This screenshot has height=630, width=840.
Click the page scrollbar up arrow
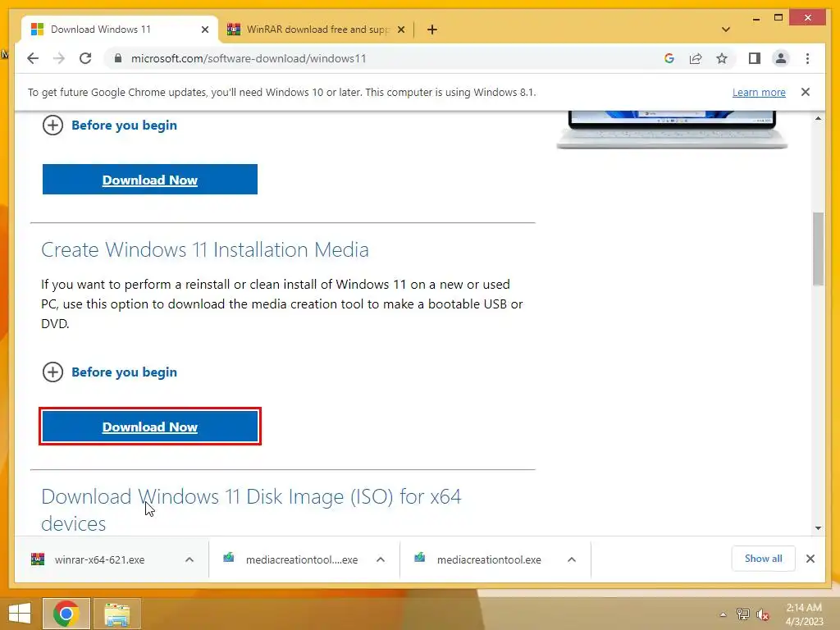pos(818,118)
